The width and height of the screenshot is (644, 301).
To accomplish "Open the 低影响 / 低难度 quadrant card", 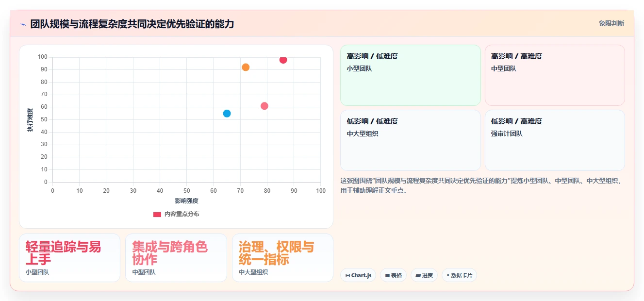I will [411, 140].
